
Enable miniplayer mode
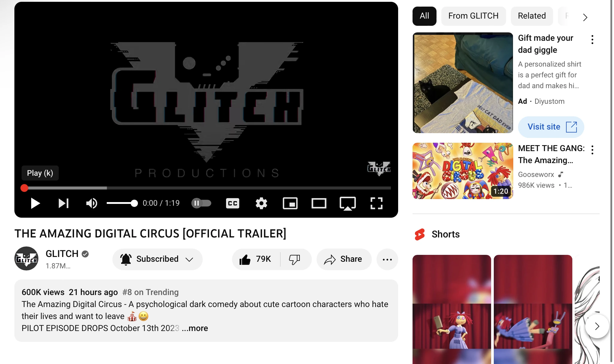coord(290,203)
